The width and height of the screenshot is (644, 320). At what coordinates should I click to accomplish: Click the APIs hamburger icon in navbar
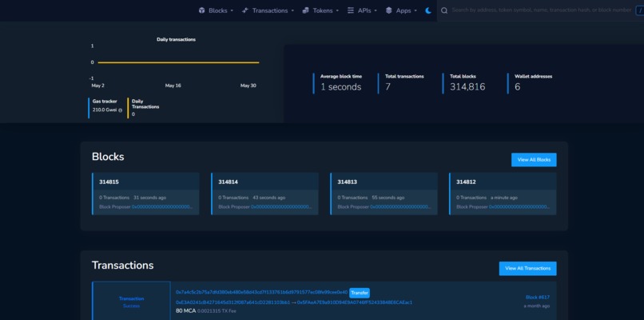click(x=351, y=10)
